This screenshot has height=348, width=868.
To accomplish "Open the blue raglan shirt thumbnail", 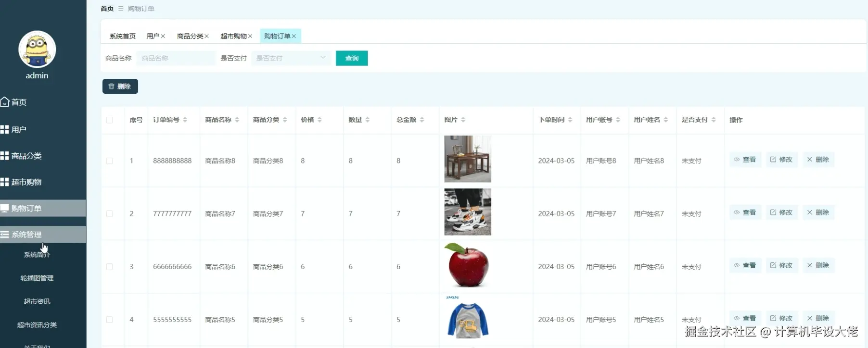I will 468,318.
